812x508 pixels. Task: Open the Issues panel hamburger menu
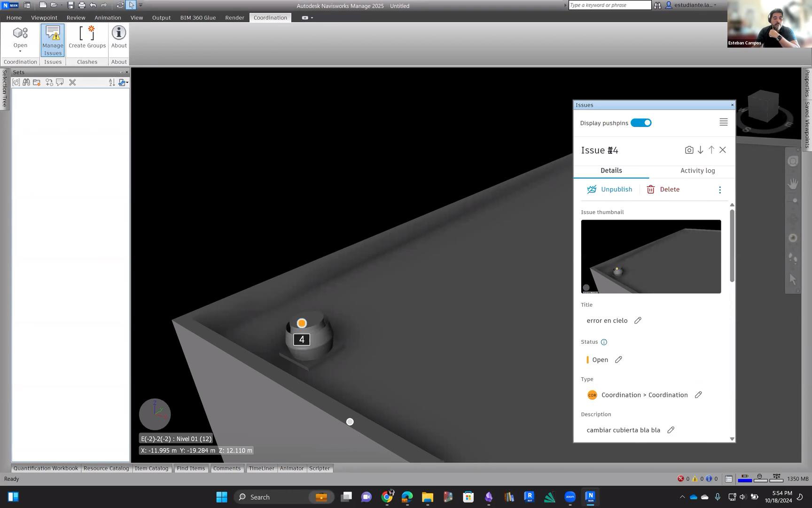[723, 122]
